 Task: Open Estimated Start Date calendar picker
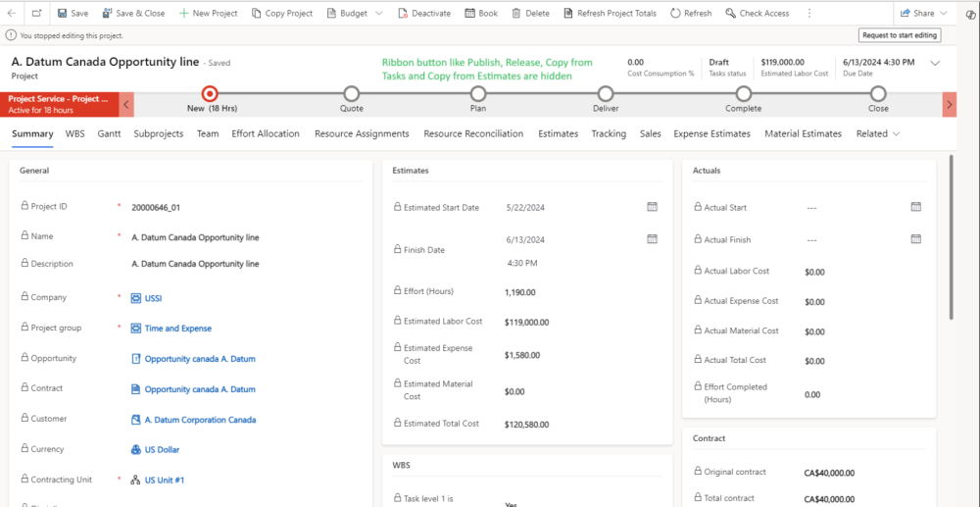point(652,207)
